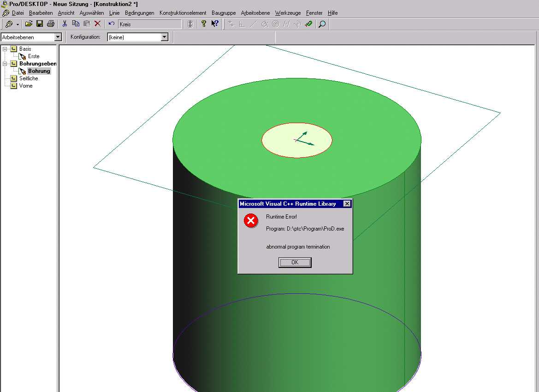Open the Datei menu

click(18, 13)
